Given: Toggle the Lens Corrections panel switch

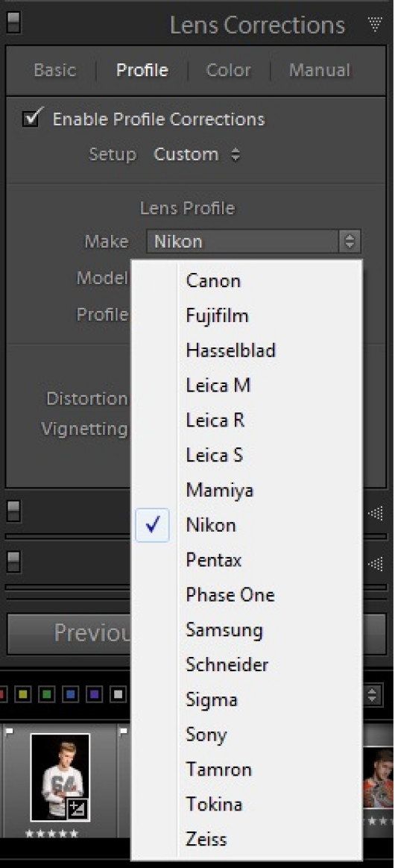Looking at the screenshot, I should (13, 22).
